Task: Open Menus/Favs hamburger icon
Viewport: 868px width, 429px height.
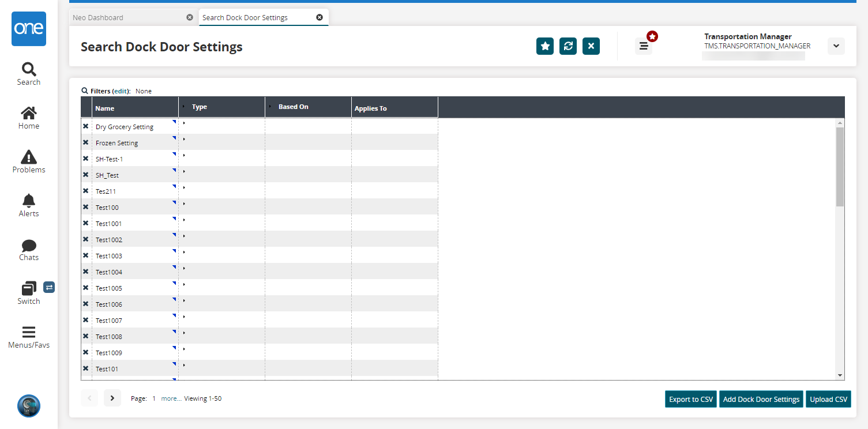Action: pos(28,332)
